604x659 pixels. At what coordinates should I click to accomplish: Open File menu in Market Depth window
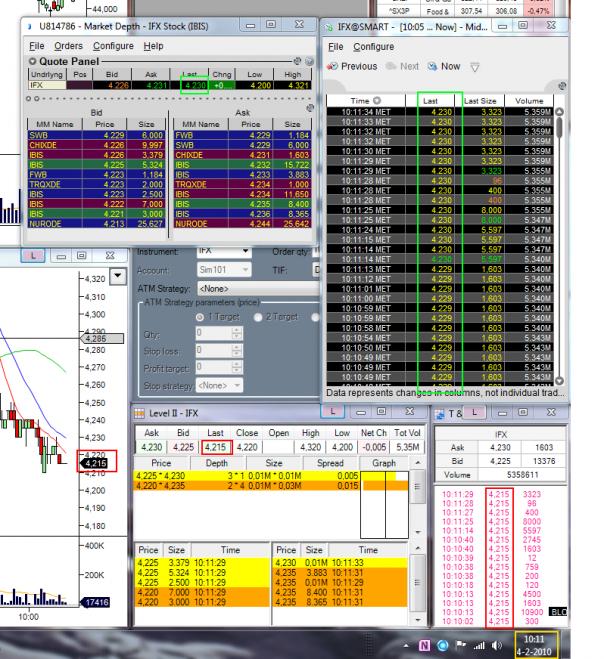tap(37, 46)
